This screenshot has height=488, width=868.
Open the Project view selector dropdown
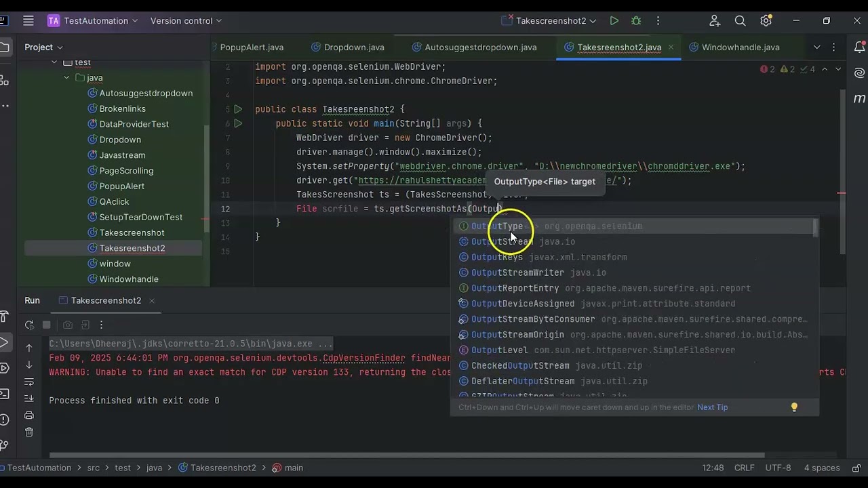coord(44,47)
